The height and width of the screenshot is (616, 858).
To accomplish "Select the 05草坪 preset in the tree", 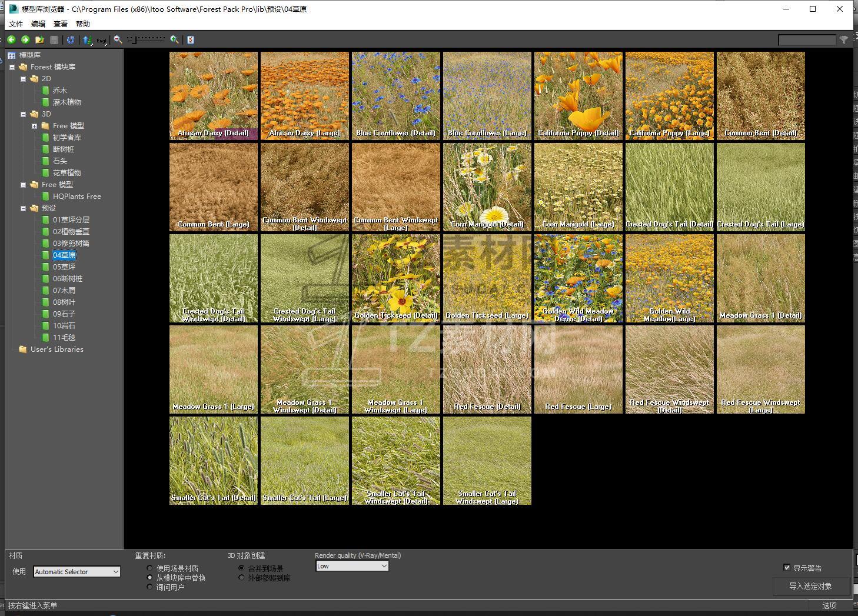I will coord(64,267).
